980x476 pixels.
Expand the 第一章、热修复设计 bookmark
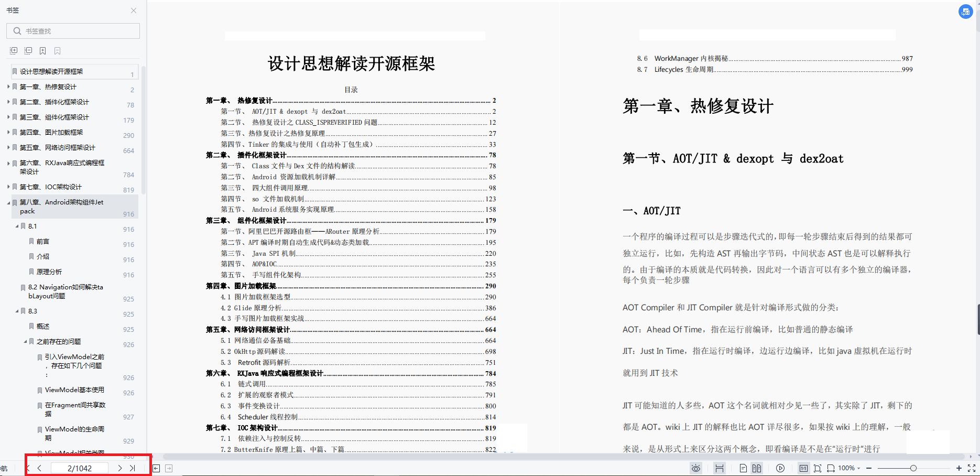8,86
